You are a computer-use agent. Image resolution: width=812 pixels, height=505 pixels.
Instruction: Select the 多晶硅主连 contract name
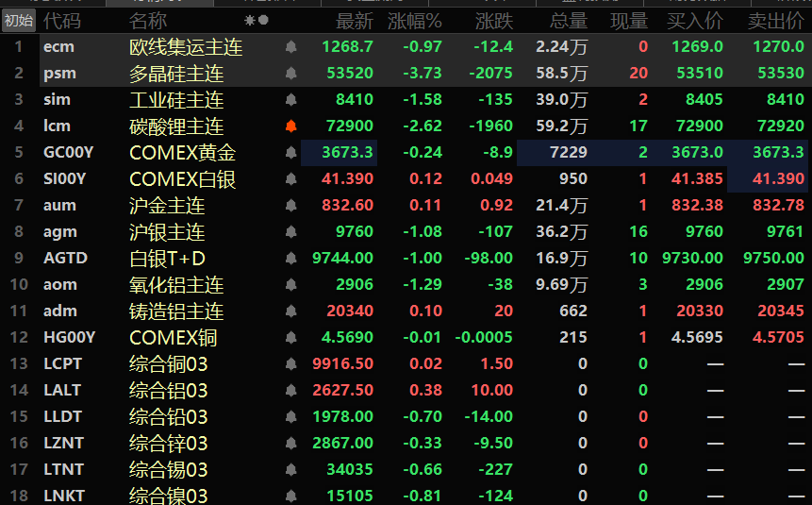(176, 74)
